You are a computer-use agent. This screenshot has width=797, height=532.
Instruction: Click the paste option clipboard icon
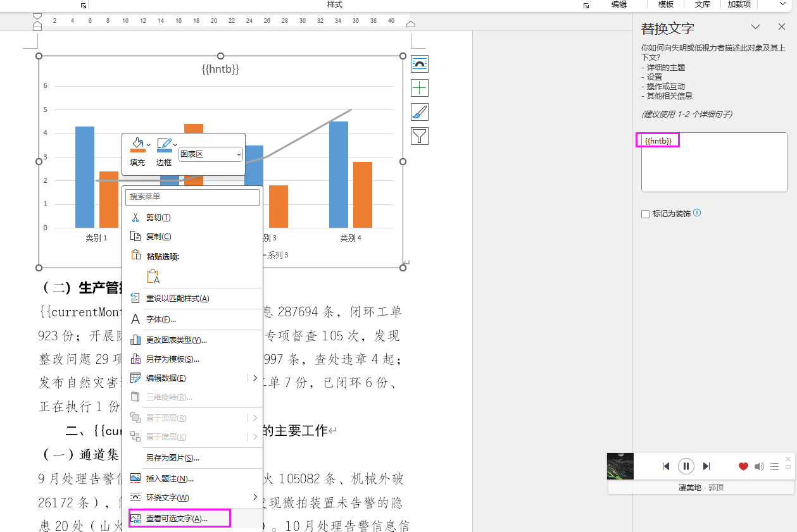click(153, 276)
